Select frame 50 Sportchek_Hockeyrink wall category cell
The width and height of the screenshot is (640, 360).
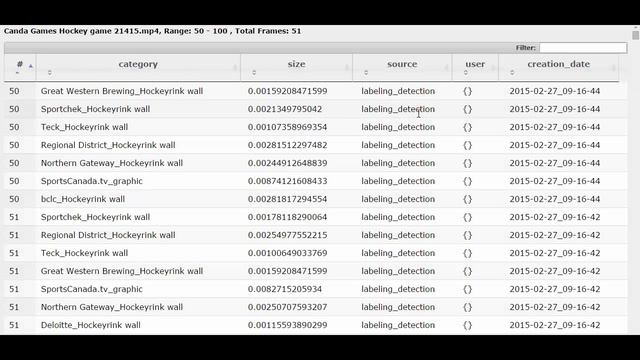tap(95, 109)
